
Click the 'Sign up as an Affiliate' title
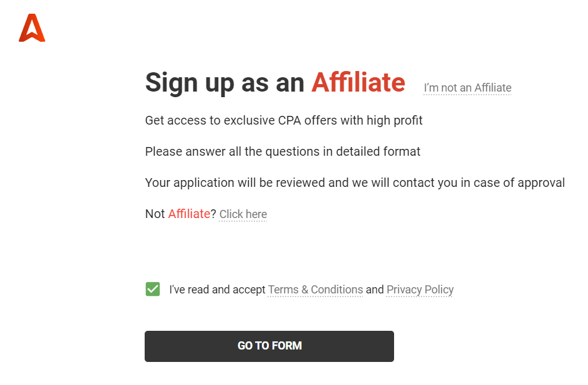[x=274, y=82]
